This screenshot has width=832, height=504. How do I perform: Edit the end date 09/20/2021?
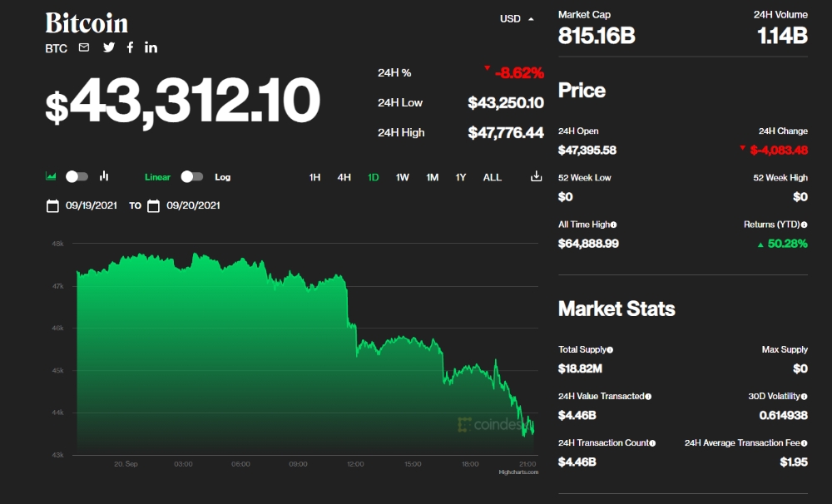[193, 205]
